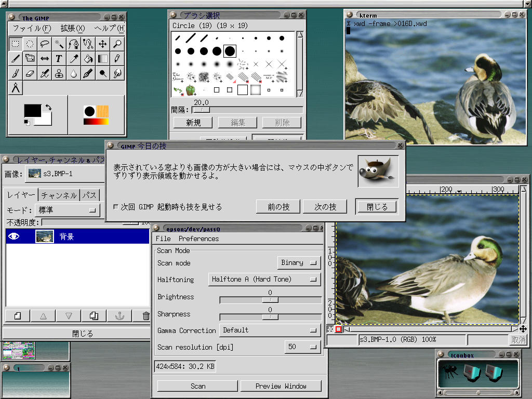This screenshot has width=532, height=399.
Task: Click 前の技 to show the previous tip
Action: (x=278, y=207)
